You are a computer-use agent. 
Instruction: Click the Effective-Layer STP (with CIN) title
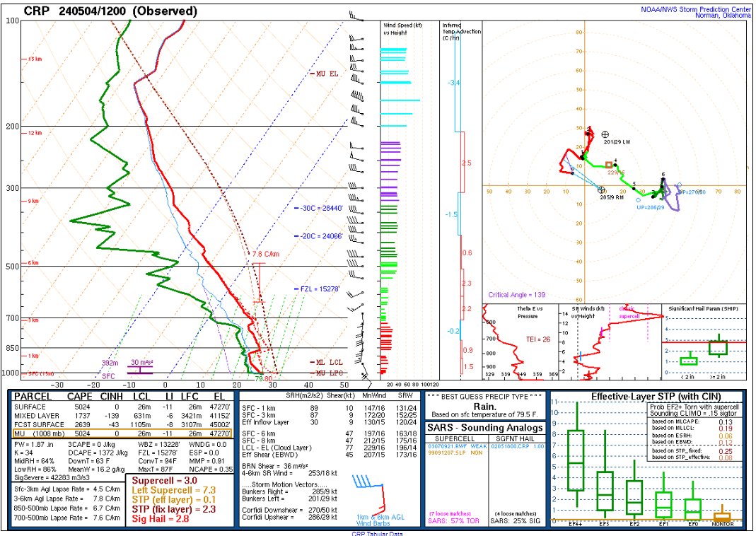(x=646, y=397)
